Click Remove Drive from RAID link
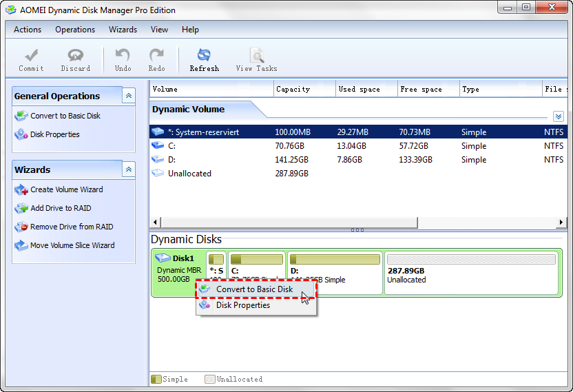Screen dimensions: 573x392 click(x=72, y=227)
